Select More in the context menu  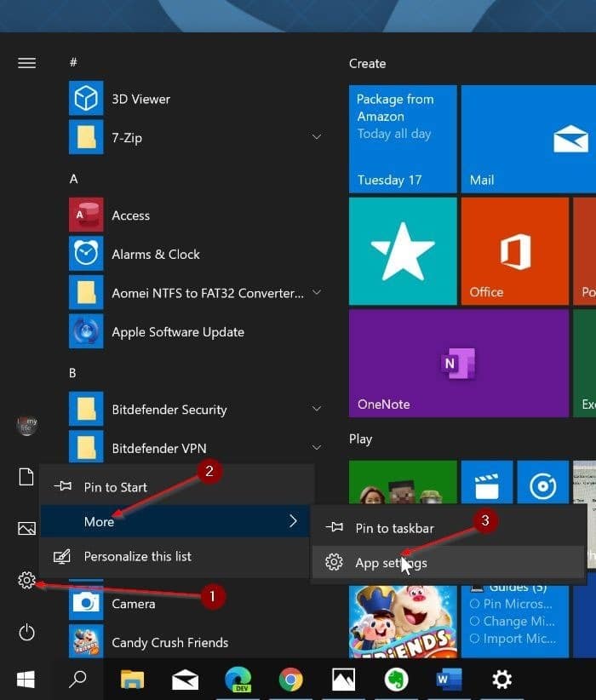(x=177, y=521)
